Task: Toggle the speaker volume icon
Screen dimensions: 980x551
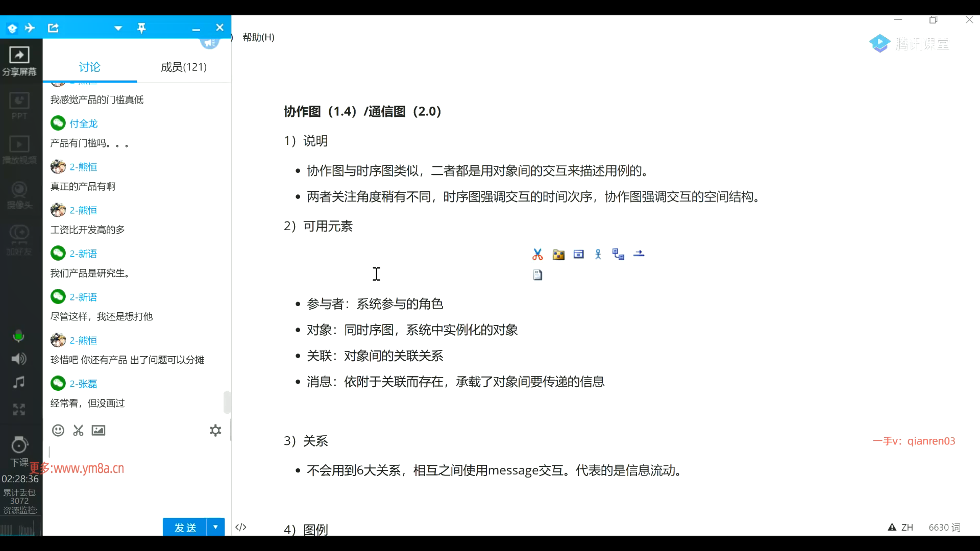Action: coord(19,359)
